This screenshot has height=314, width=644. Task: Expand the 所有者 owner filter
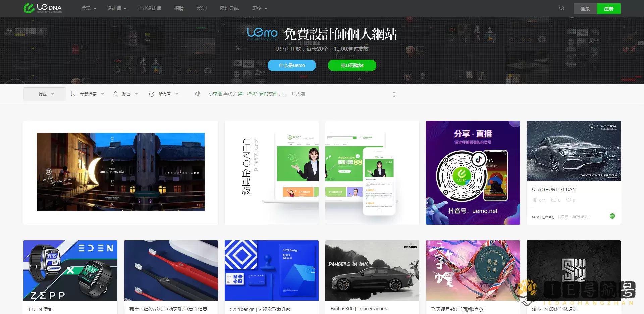click(164, 94)
